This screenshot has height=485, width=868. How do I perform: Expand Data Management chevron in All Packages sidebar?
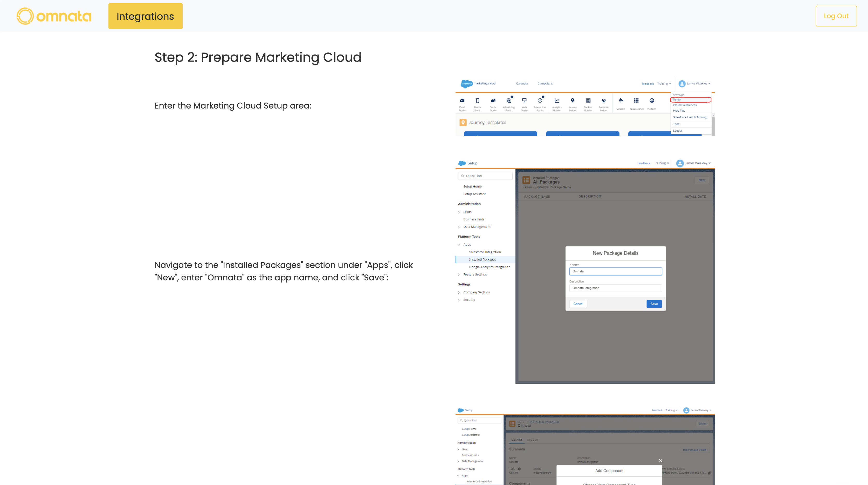459,227
